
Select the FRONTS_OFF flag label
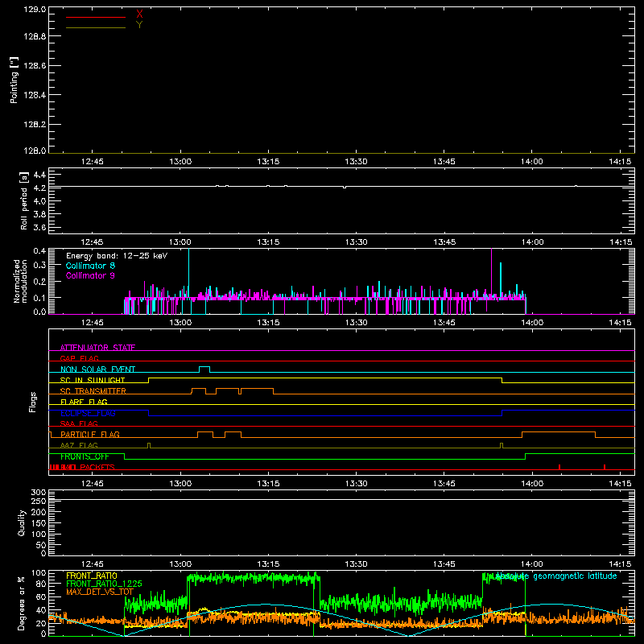click(x=85, y=456)
